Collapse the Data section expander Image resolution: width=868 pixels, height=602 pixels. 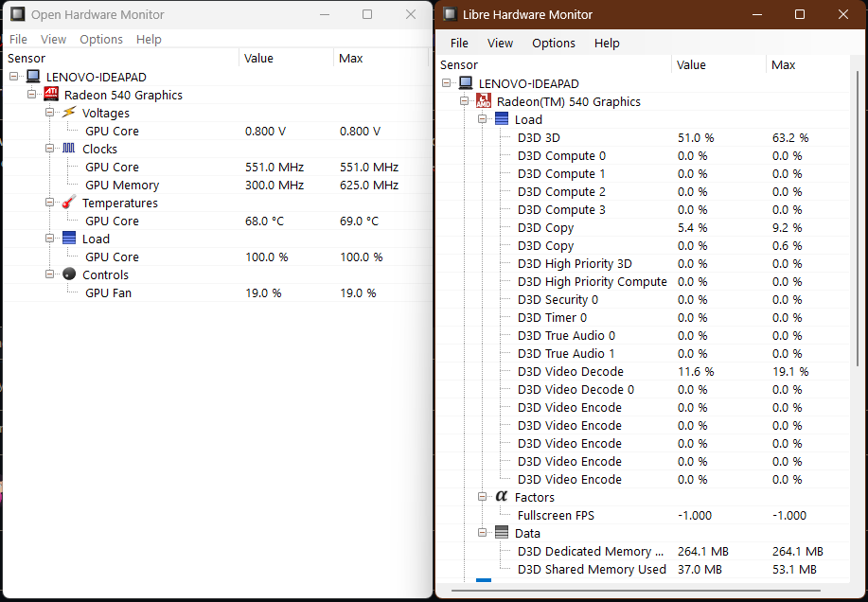point(482,533)
